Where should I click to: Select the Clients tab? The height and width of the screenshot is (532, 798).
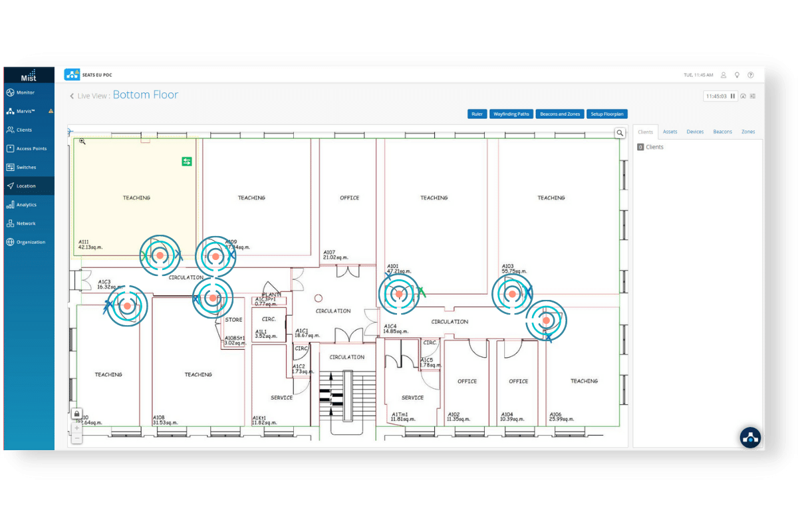click(645, 132)
